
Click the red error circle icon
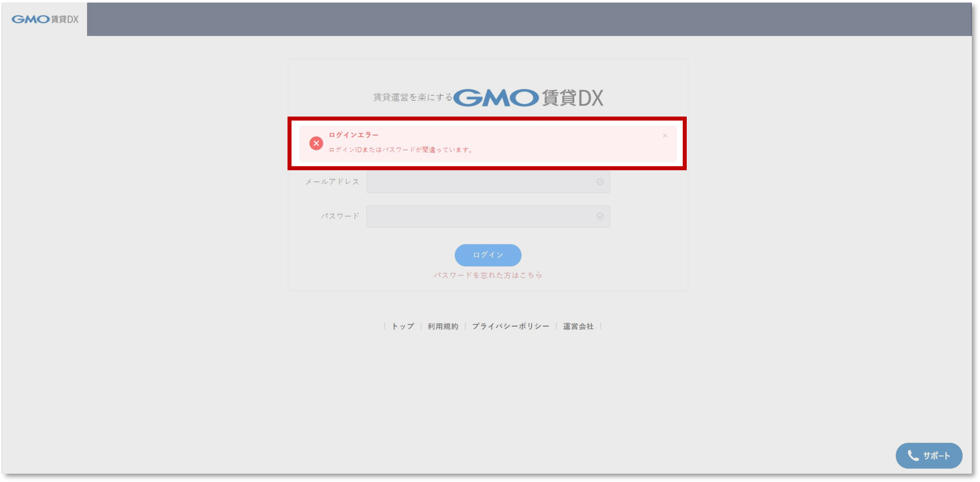(x=316, y=143)
